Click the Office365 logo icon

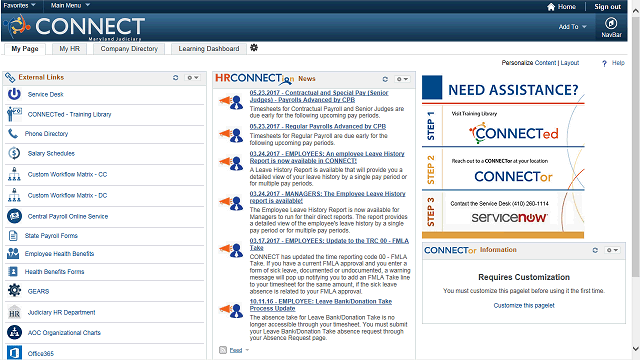14,353
